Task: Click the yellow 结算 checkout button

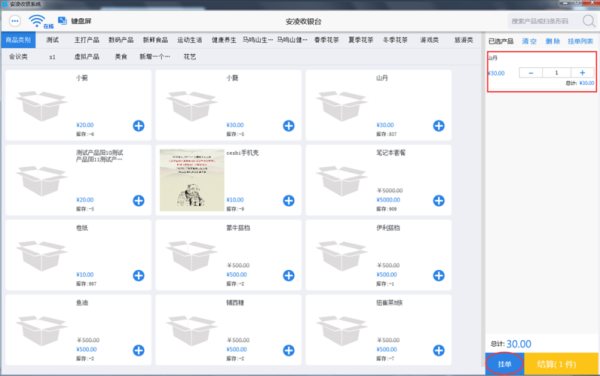Action: pos(561,364)
